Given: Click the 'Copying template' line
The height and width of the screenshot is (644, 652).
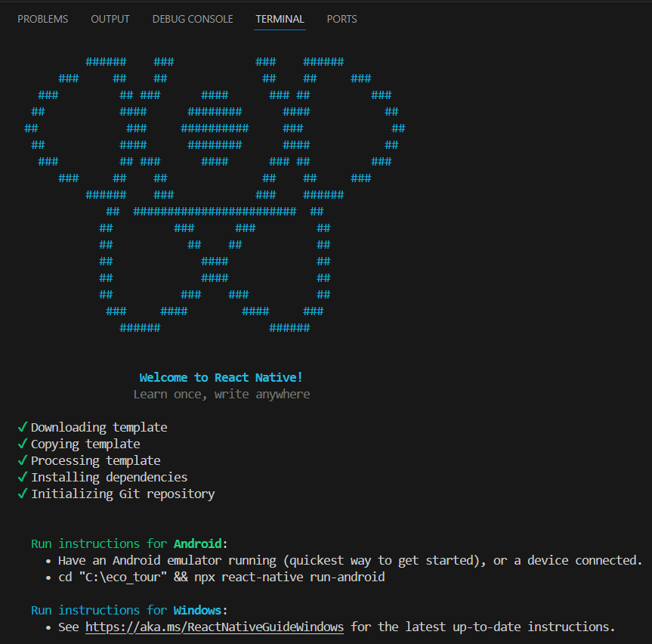Looking at the screenshot, I should click(x=85, y=444).
